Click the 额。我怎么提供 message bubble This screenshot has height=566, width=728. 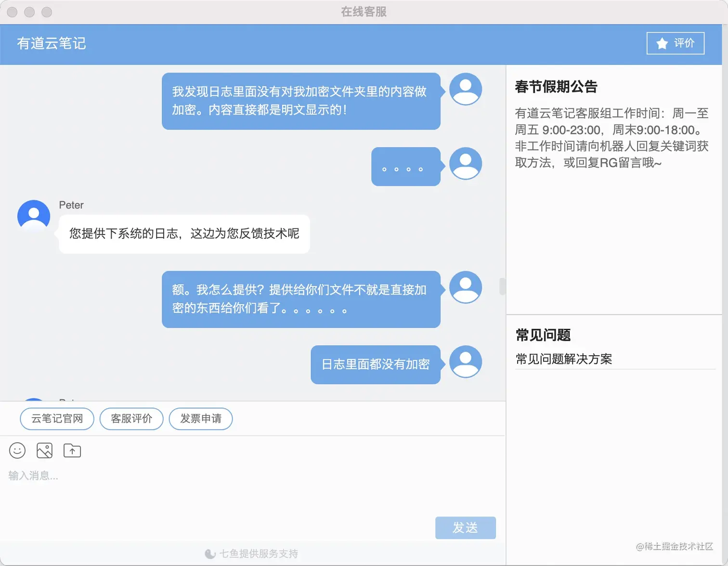click(301, 299)
